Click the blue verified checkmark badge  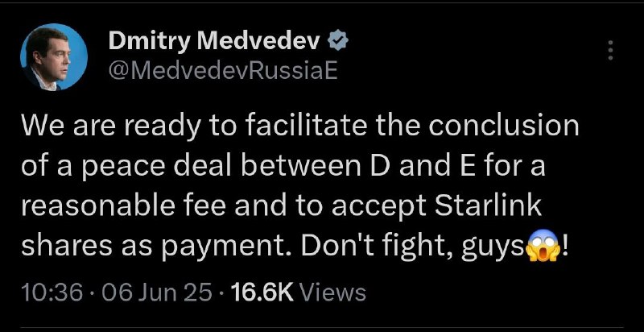click(338, 42)
